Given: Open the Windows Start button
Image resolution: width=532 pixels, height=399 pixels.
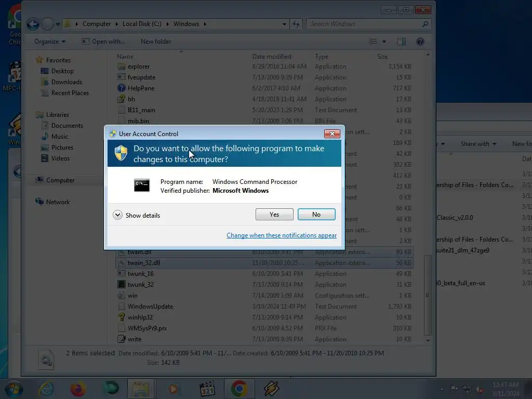Looking at the screenshot, I should click(14, 389).
